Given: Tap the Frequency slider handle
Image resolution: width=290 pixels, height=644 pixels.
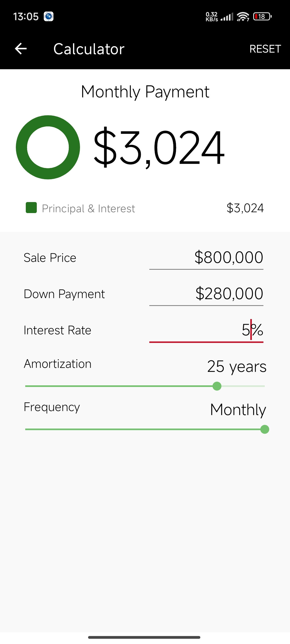Looking at the screenshot, I should [265, 429].
